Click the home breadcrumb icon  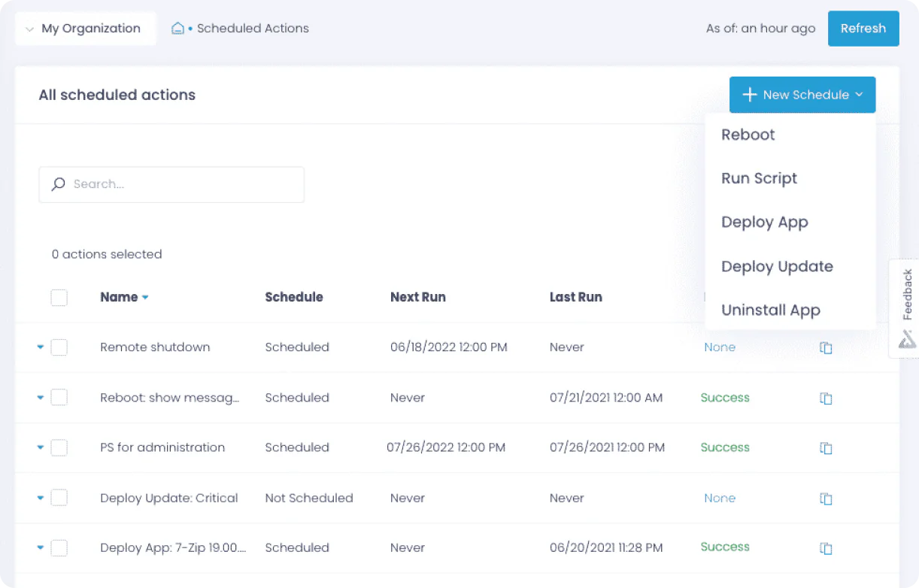[177, 28]
